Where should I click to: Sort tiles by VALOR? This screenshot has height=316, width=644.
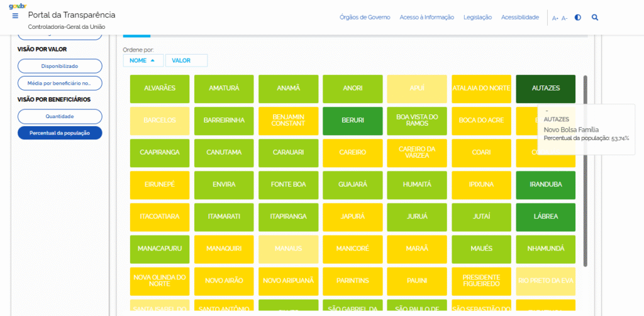click(186, 60)
